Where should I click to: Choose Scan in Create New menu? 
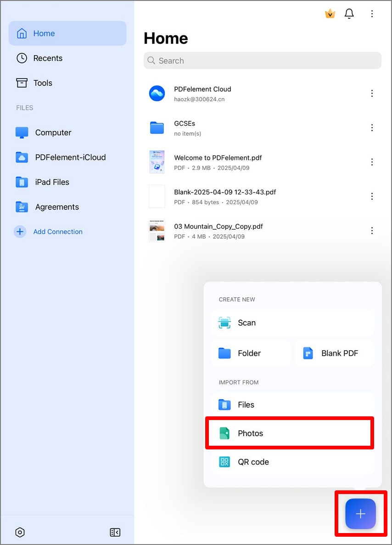pyautogui.click(x=292, y=323)
